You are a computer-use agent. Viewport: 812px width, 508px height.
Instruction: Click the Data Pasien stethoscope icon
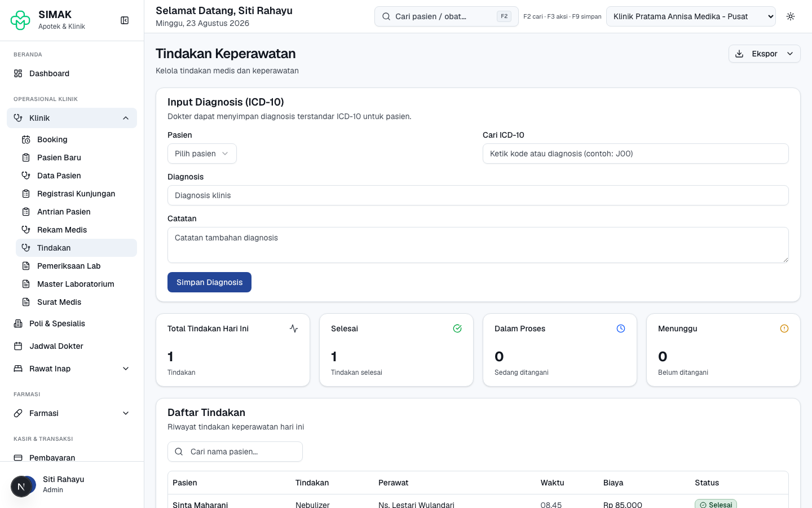[26, 176]
